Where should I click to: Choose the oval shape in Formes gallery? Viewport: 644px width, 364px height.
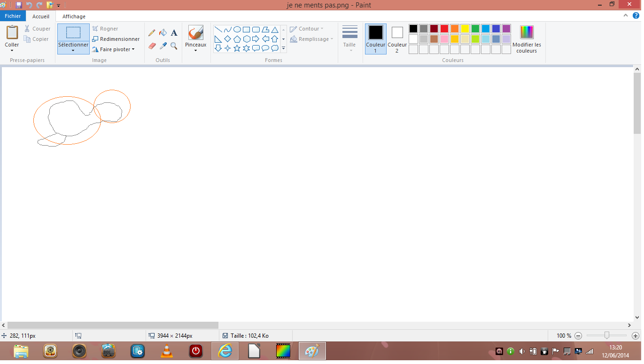pos(237,30)
